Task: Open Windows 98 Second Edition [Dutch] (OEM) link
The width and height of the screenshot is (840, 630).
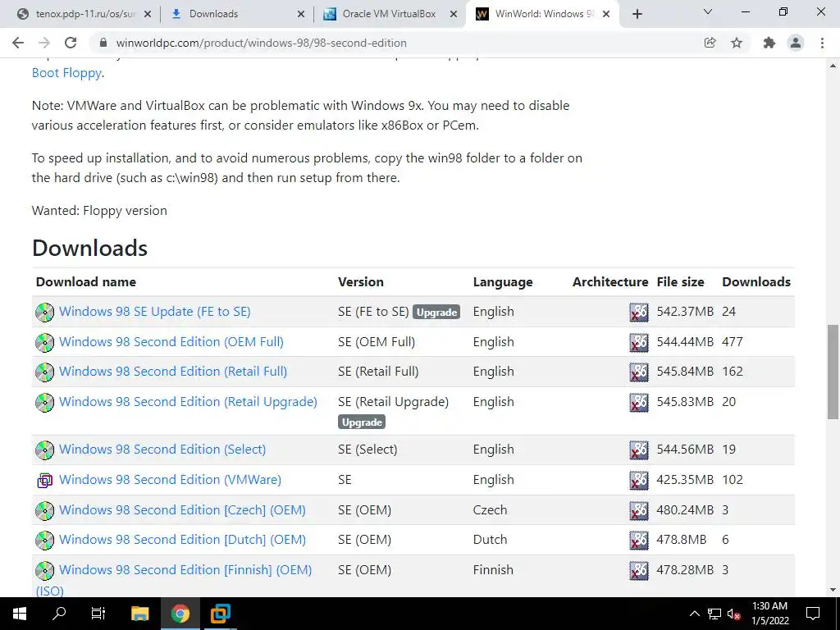Action: 182,540
